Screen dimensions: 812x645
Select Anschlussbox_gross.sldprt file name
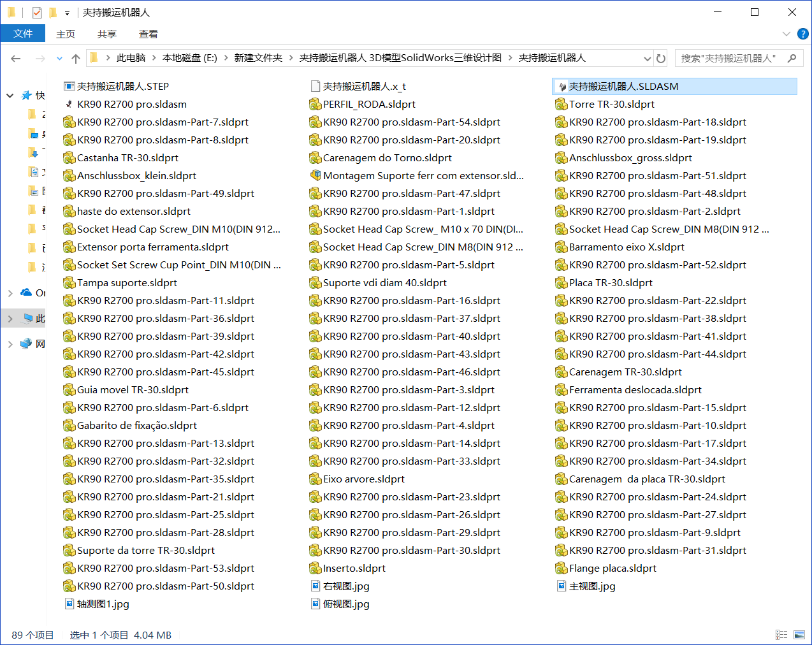(630, 158)
